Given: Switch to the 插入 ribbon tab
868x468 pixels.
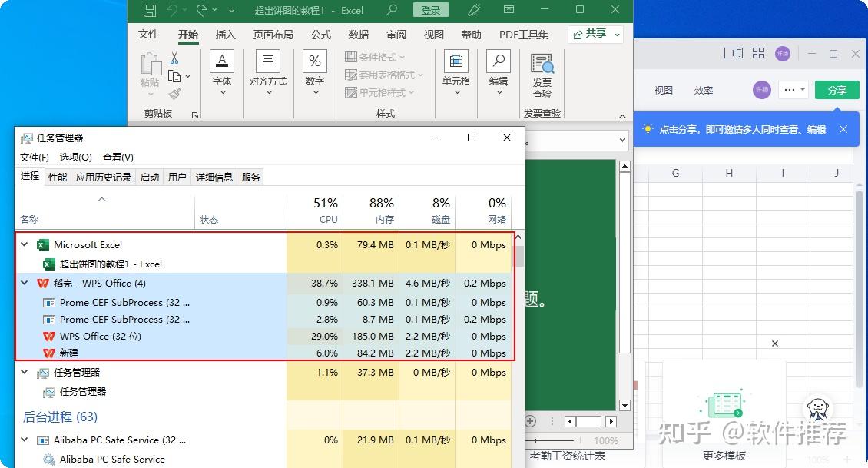Looking at the screenshot, I should 225,35.
